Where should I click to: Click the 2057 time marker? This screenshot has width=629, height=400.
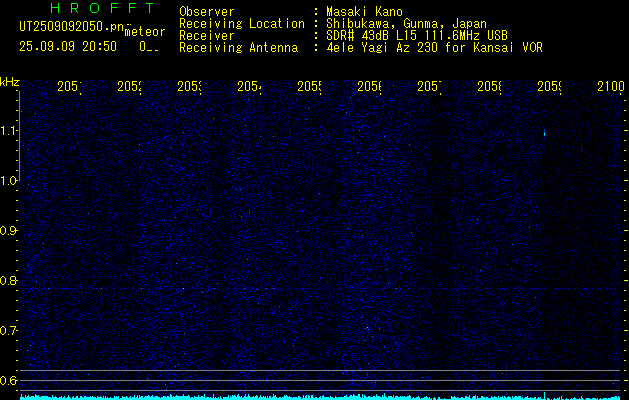pyautogui.click(x=429, y=86)
